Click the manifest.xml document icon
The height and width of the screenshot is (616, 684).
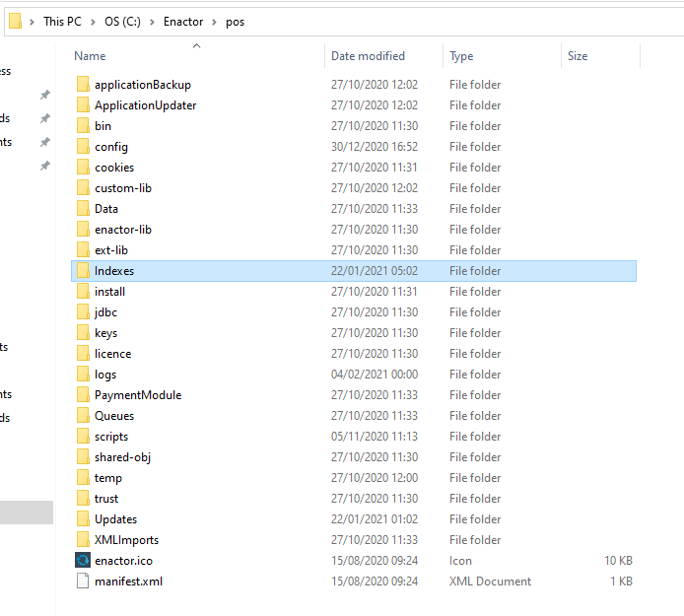pyautogui.click(x=83, y=582)
